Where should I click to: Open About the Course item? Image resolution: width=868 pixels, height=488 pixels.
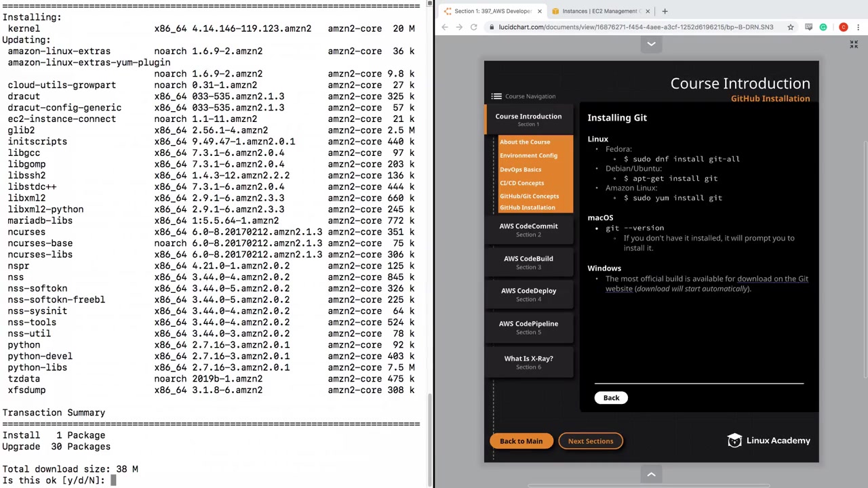click(x=525, y=142)
